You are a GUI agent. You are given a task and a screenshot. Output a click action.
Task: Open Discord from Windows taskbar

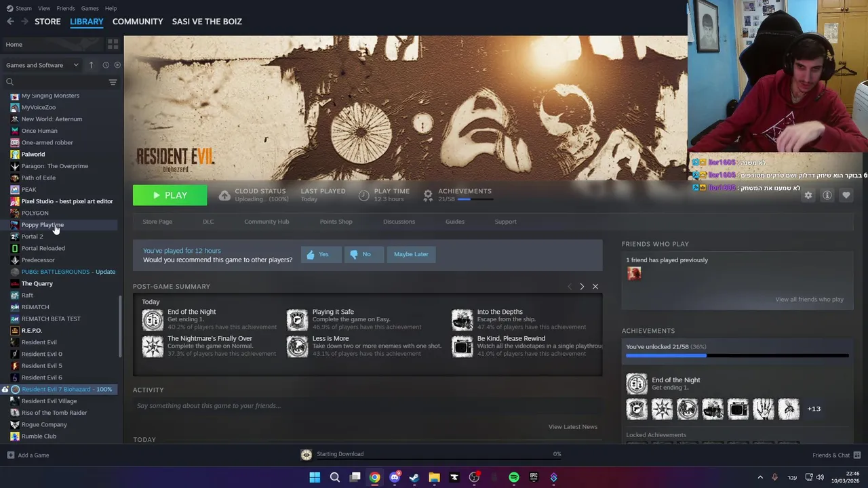click(395, 477)
